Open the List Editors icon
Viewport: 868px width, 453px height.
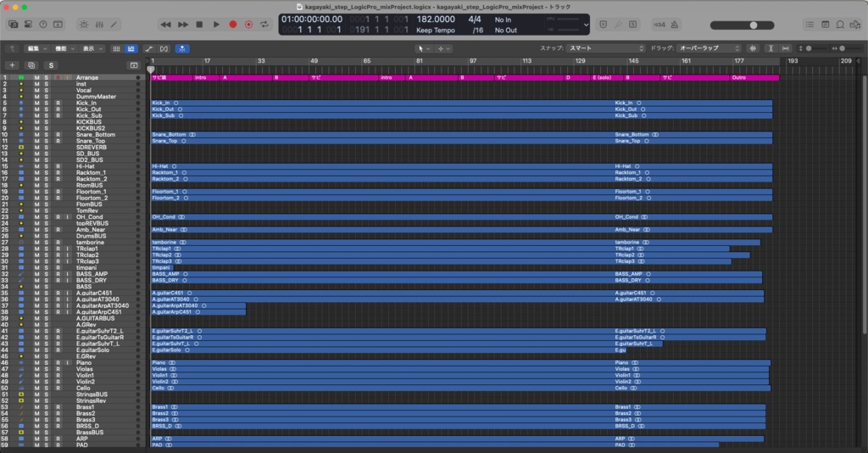(810, 25)
